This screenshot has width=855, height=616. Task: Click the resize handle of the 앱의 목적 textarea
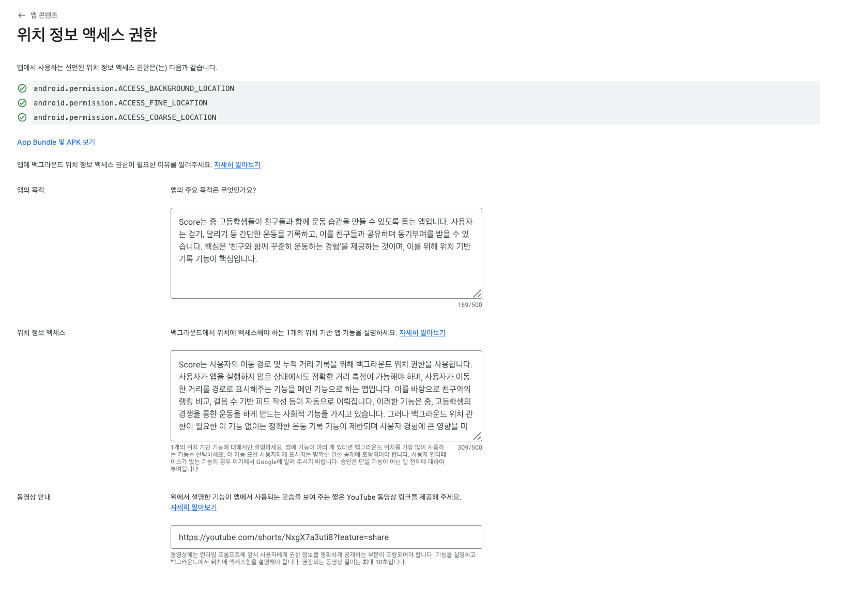click(x=477, y=294)
